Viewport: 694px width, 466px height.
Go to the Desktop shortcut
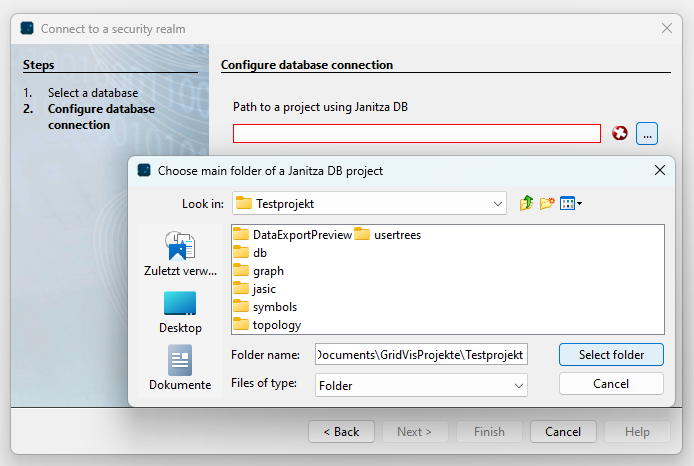tap(180, 312)
